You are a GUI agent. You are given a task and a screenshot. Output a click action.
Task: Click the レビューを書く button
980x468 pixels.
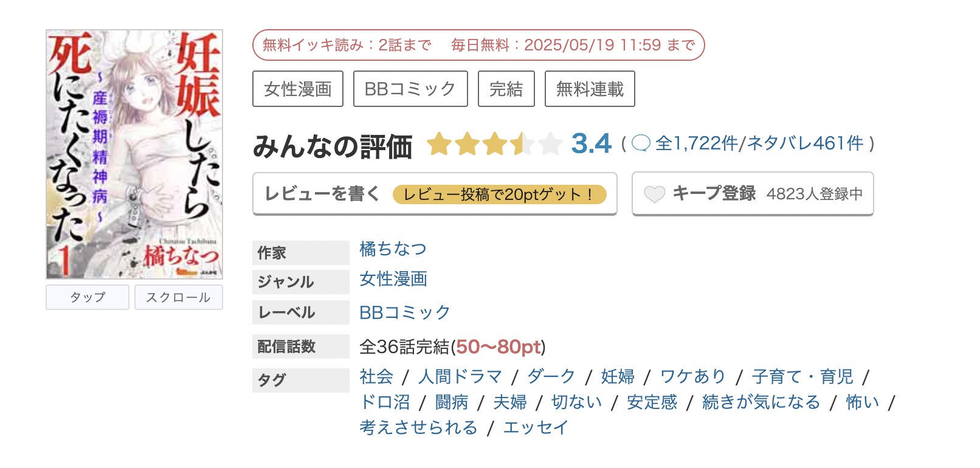[323, 193]
